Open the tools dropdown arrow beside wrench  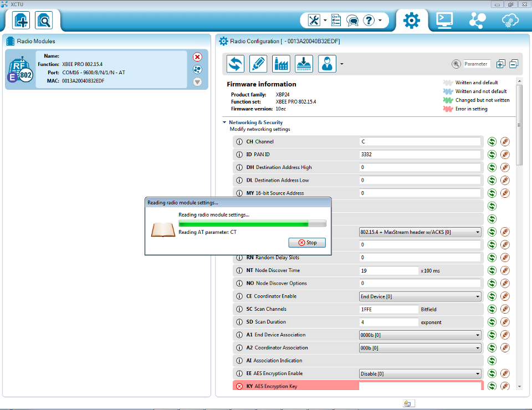click(x=325, y=20)
